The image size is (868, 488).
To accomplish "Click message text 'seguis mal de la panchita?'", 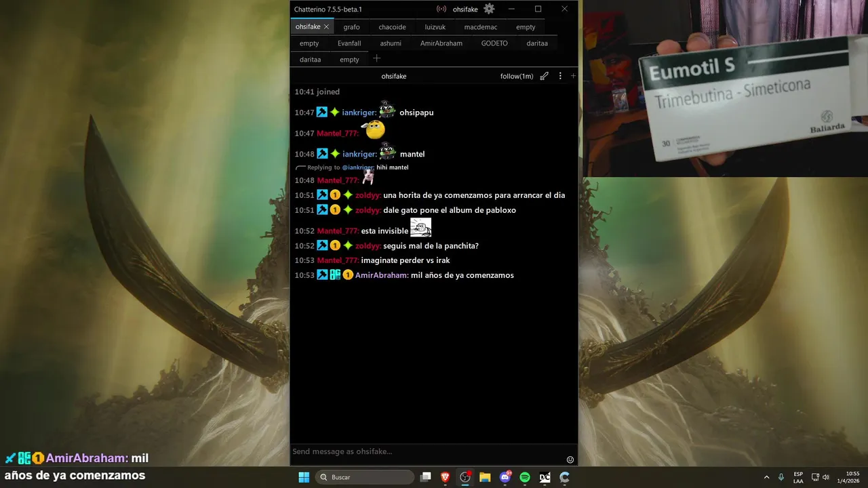I will 431,246.
